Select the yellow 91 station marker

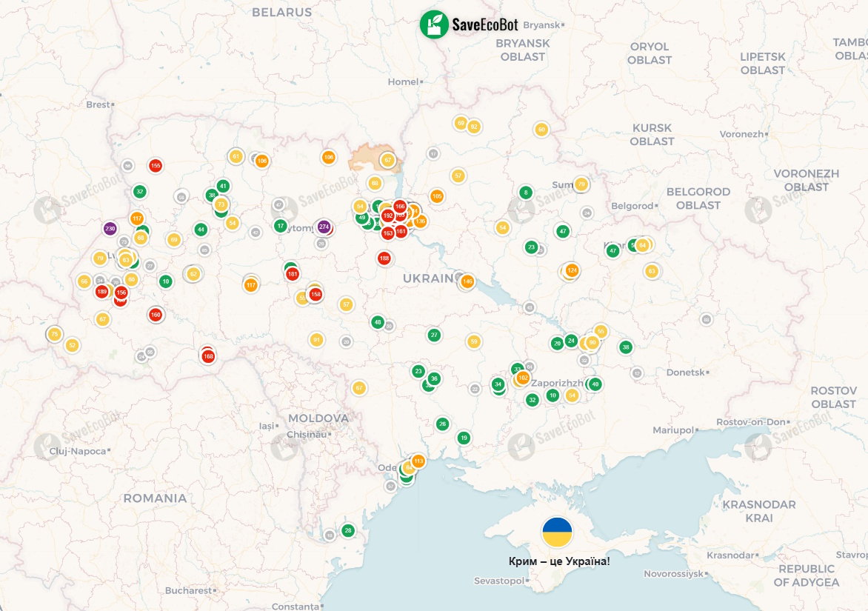pos(316,340)
